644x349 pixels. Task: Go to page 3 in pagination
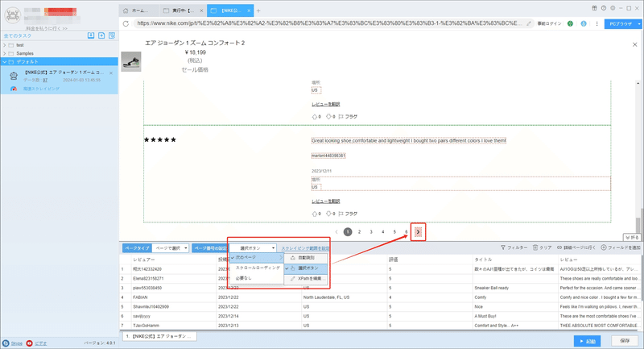[371, 232]
